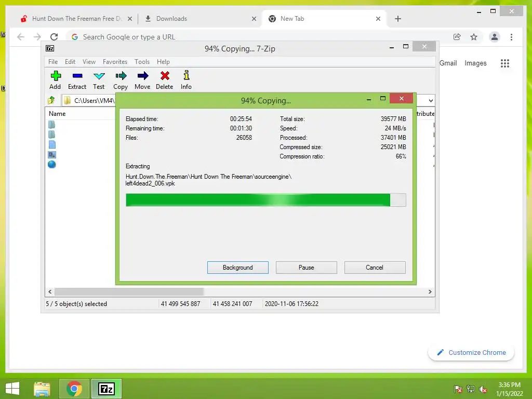Minimize the 94% Copying dialog

tap(369, 99)
